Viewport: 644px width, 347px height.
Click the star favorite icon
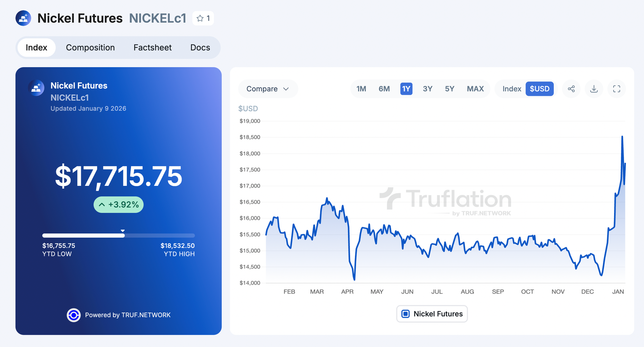click(200, 18)
